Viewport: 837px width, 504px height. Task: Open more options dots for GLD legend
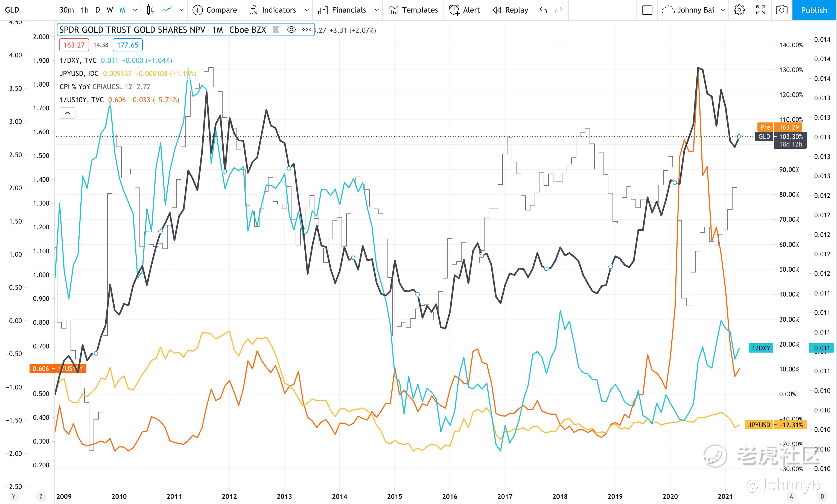(x=307, y=30)
